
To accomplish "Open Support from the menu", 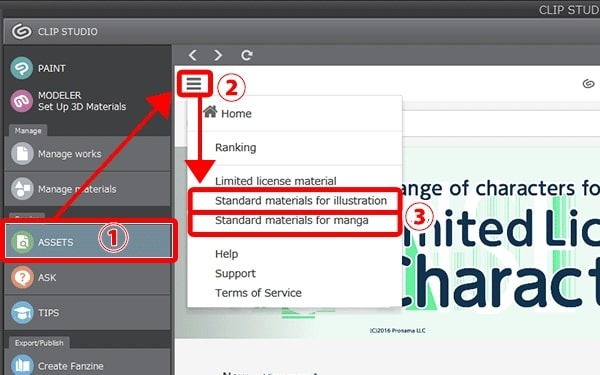I will coord(235,273).
